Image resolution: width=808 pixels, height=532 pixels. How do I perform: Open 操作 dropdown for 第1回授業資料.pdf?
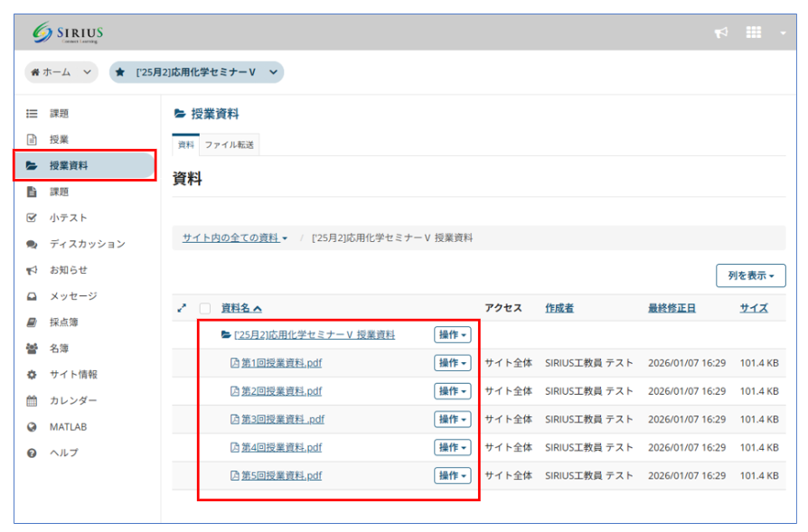tap(453, 363)
